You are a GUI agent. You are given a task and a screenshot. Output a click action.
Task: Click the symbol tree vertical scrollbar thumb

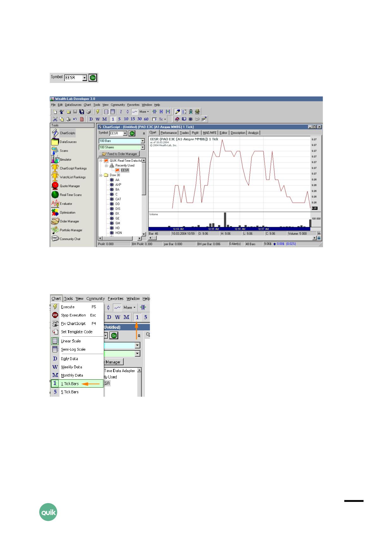[144, 179]
